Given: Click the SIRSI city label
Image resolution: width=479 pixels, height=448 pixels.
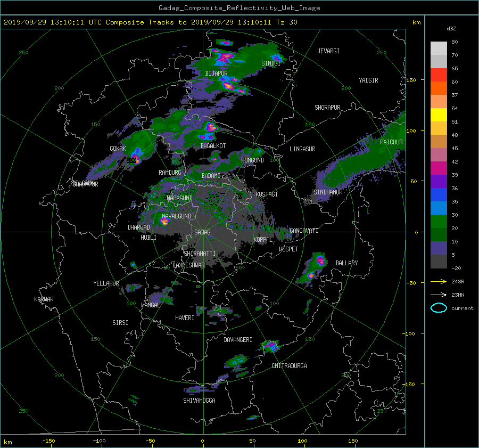Looking at the screenshot, I should tap(120, 323).
